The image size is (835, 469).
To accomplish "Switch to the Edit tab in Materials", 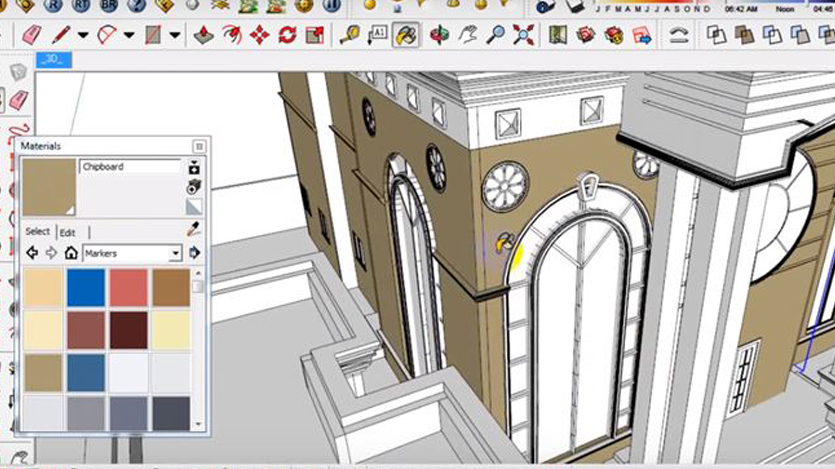I will (x=67, y=233).
